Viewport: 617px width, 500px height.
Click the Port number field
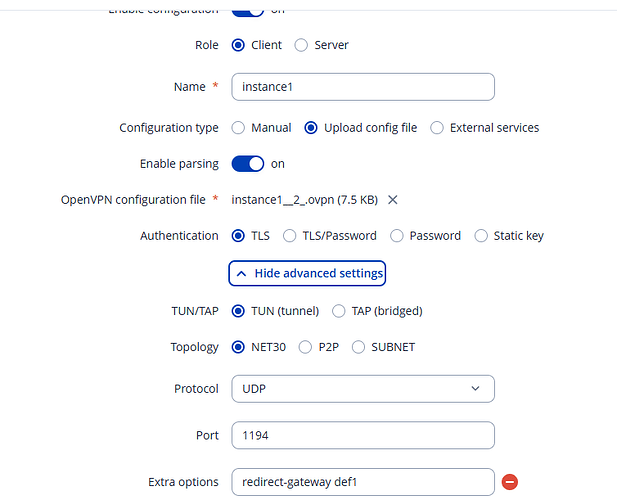(x=362, y=436)
